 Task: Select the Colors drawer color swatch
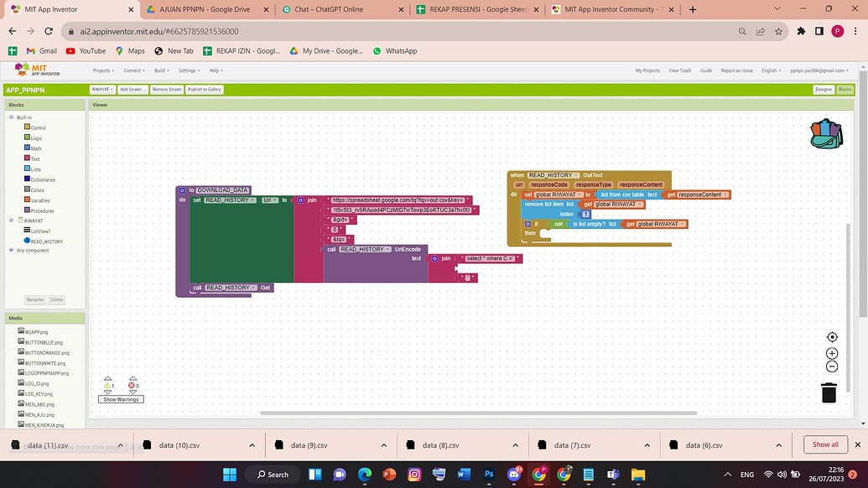[29, 189]
